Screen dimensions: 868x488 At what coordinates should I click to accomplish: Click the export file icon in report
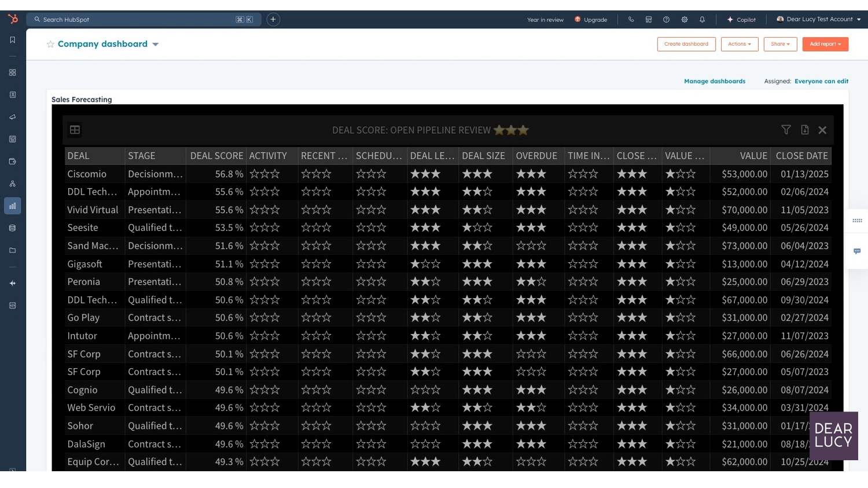pyautogui.click(x=804, y=130)
